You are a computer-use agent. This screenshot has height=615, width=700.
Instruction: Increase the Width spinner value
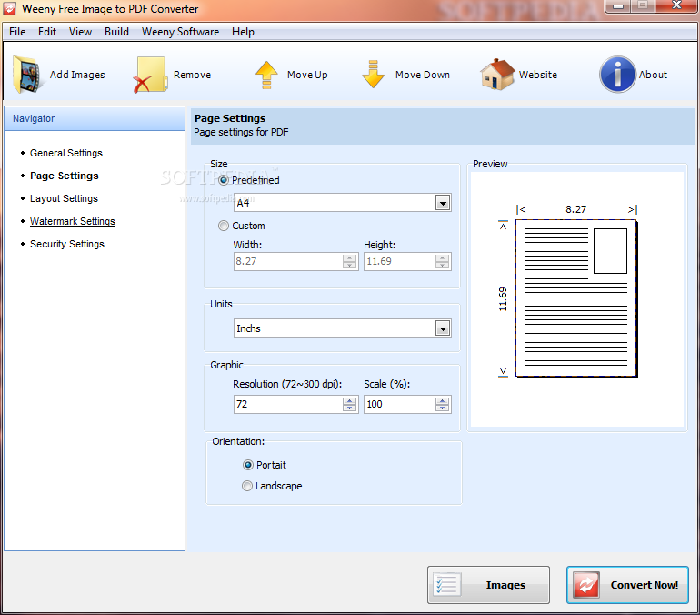[350, 257]
